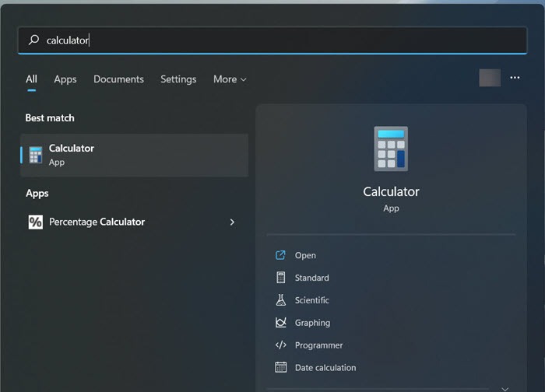
Task: Expand the Percentage Calculator result arrow
Action: pyautogui.click(x=232, y=222)
